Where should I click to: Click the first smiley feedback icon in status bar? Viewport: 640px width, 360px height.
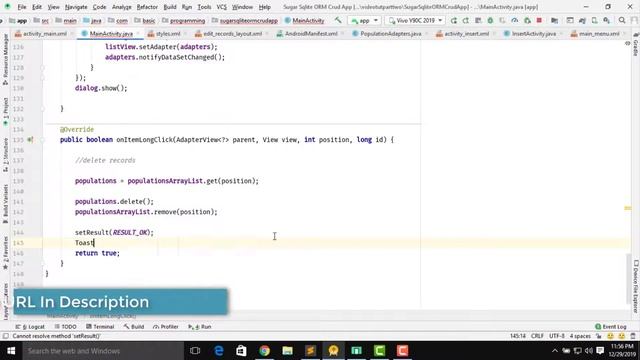pyautogui.click(x=610, y=336)
